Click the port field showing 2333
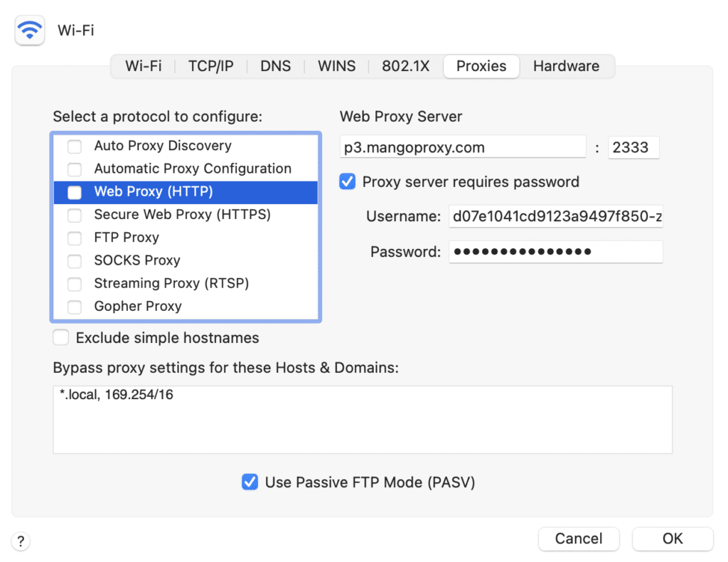The height and width of the screenshot is (562, 728). click(633, 147)
